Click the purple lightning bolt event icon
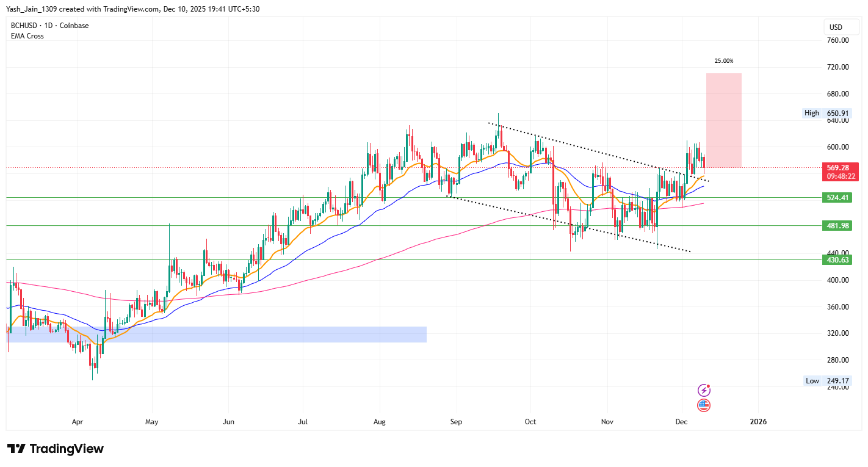The image size is (868, 467). tap(704, 390)
